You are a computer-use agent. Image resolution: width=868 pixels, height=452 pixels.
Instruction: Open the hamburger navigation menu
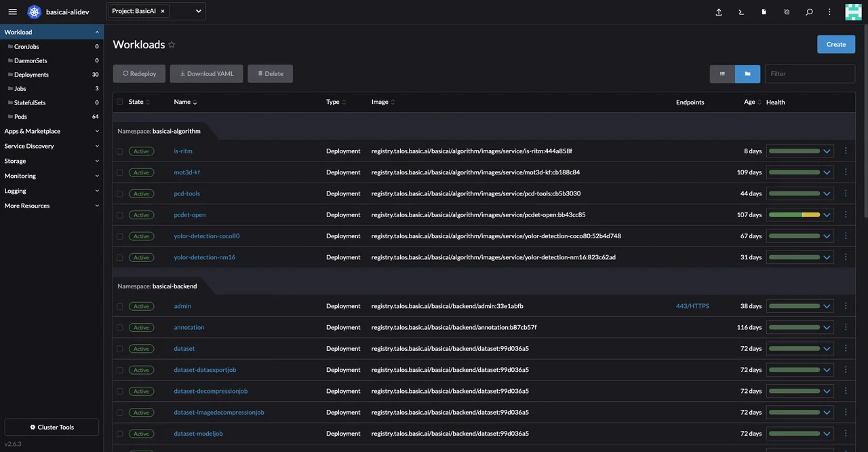[x=12, y=12]
